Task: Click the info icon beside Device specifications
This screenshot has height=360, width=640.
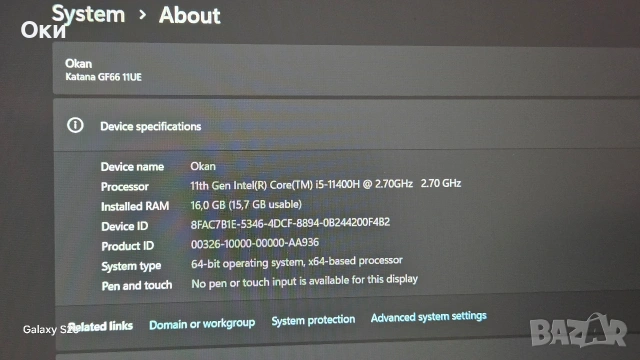Action: point(75,125)
